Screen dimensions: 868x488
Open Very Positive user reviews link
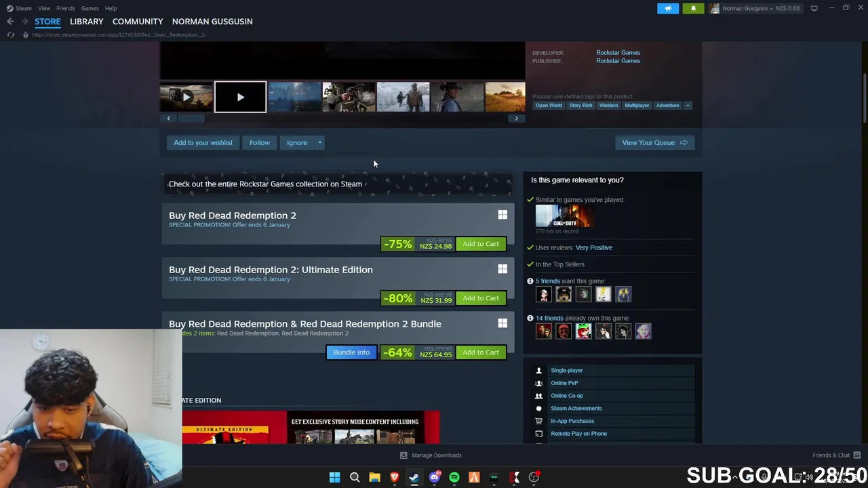point(593,247)
